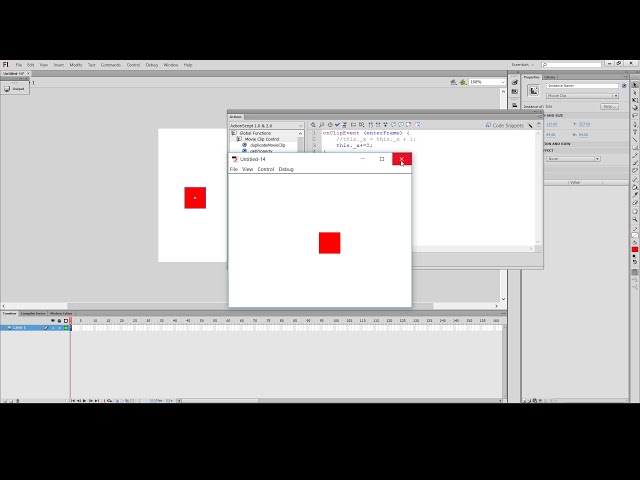
Task: Open the stage zoom 100% dropdown
Action: click(x=487, y=82)
